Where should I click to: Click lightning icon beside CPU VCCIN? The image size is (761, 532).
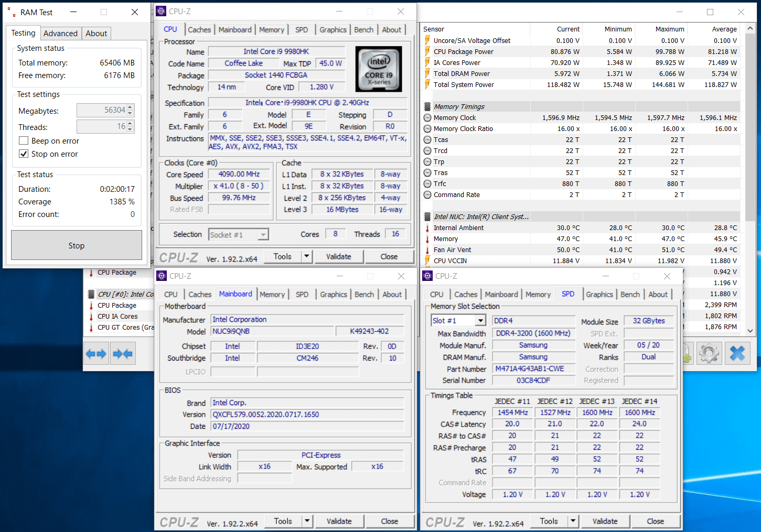pos(427,260)
